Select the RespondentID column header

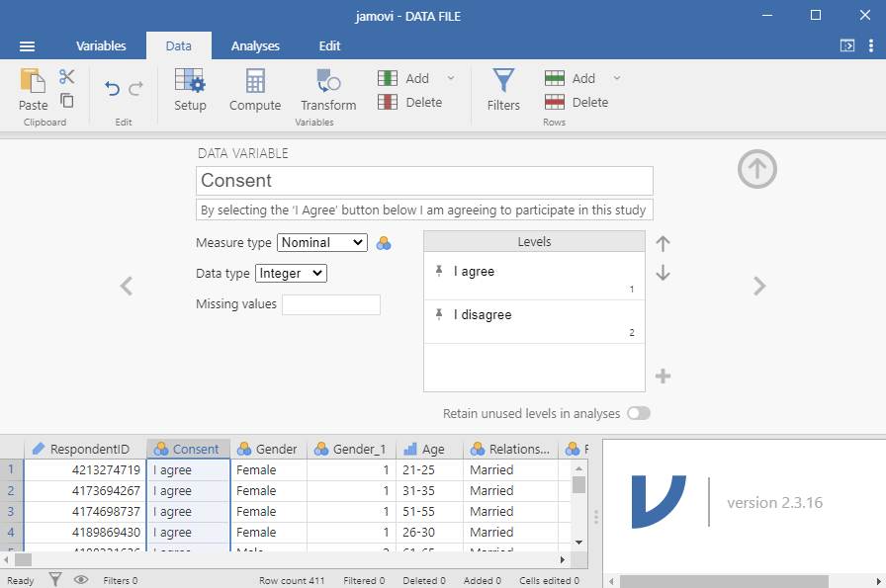pos(85,449)
